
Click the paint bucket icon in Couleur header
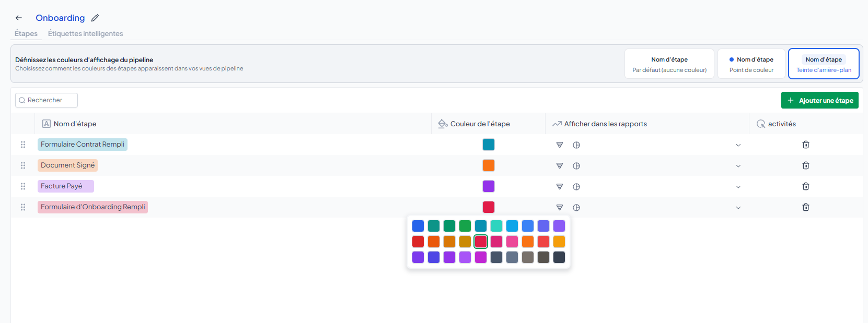click(x=443, y=124)
